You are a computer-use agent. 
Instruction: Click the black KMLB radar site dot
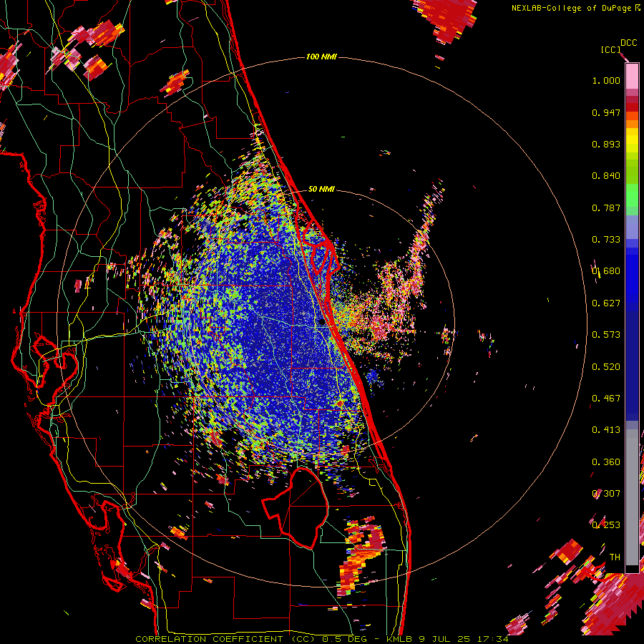pos(321,323)
